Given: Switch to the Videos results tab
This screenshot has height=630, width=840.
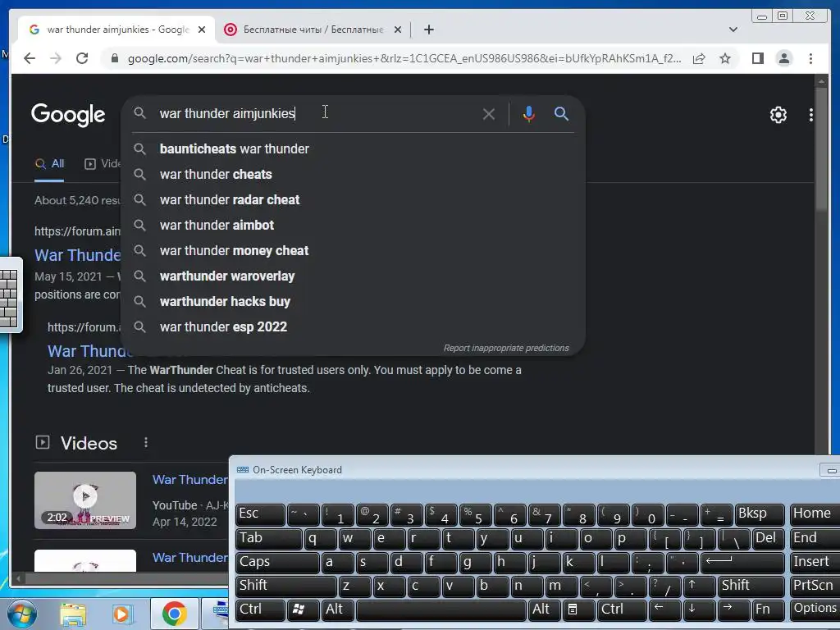Looking at the screenshot, I should click(103, 164).
